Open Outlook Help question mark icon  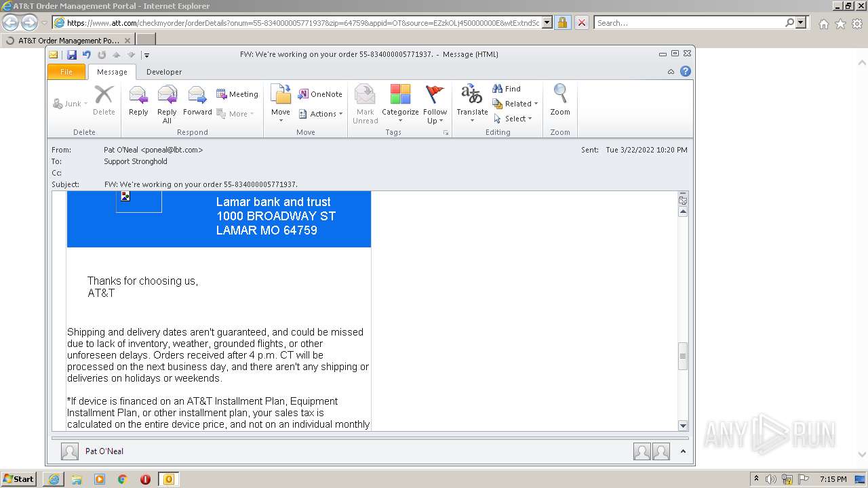[x=686, y=71]
